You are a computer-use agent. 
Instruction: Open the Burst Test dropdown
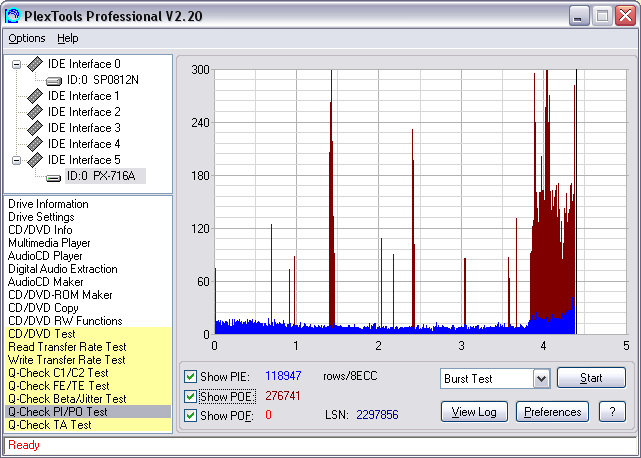click(x=541, y=379)
